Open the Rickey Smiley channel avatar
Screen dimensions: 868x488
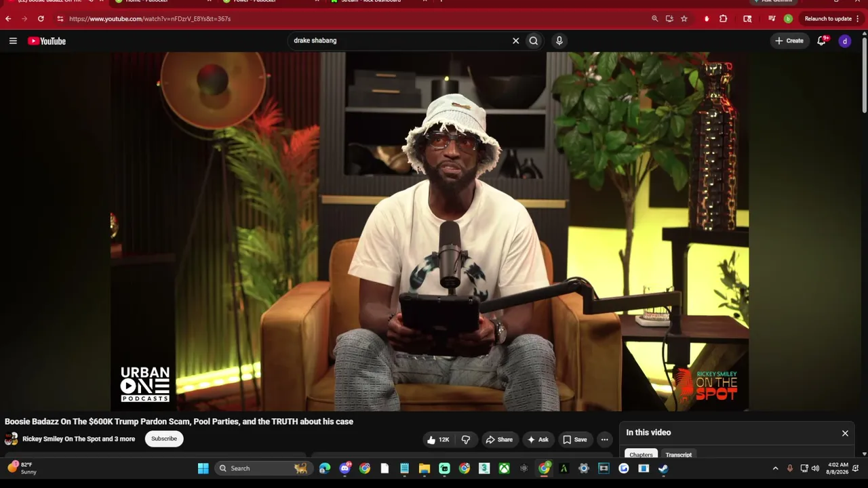point(11,439)
